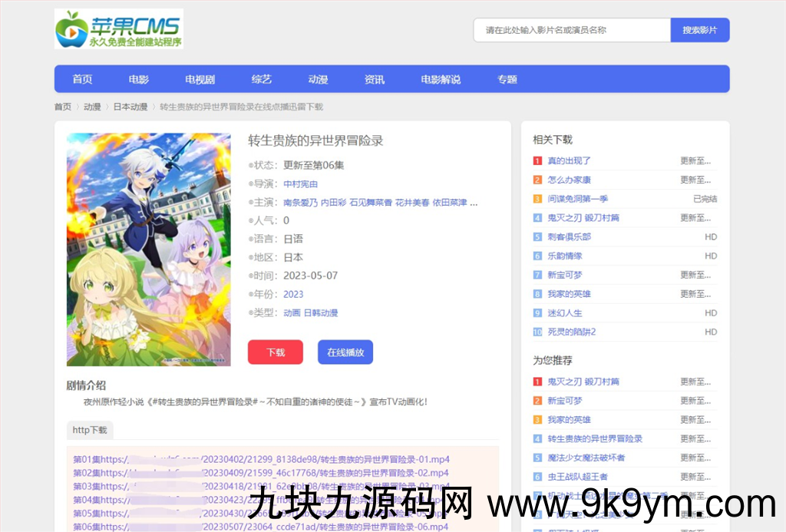Click red badge 1 beside 鬼灭之刃 under 为您推荐
The height and width of the screenshot is (532, 786).
click(x=537, y=381)
